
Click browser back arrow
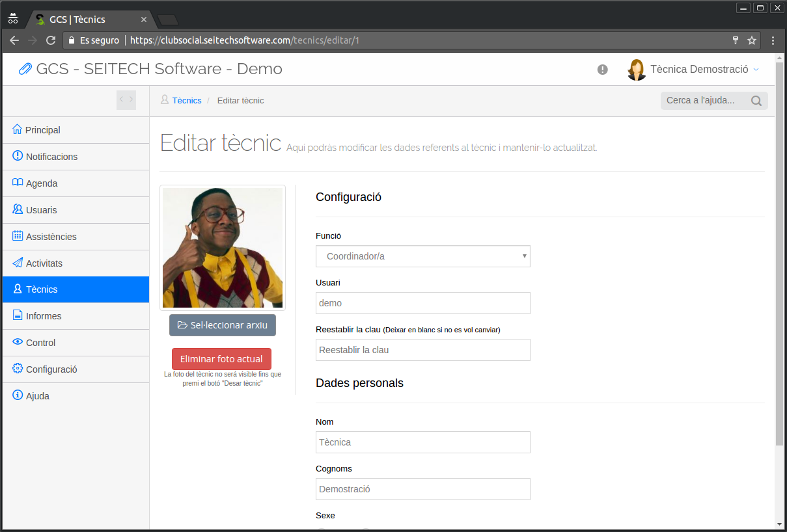(x=14, y=40)
